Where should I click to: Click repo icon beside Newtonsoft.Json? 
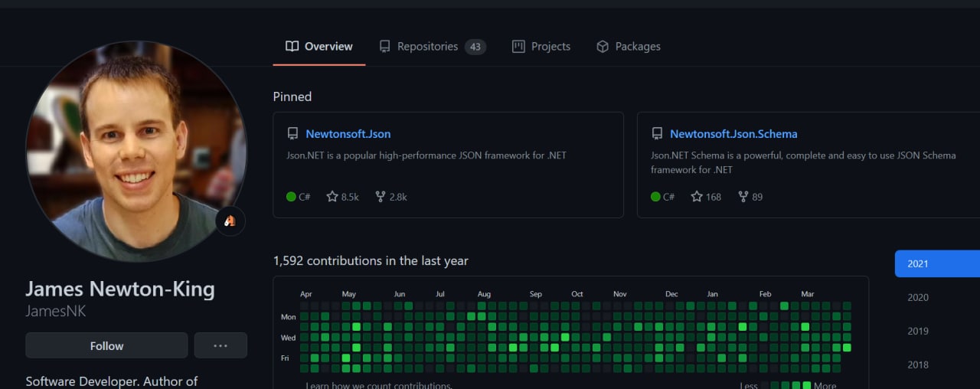click(292, 134)
